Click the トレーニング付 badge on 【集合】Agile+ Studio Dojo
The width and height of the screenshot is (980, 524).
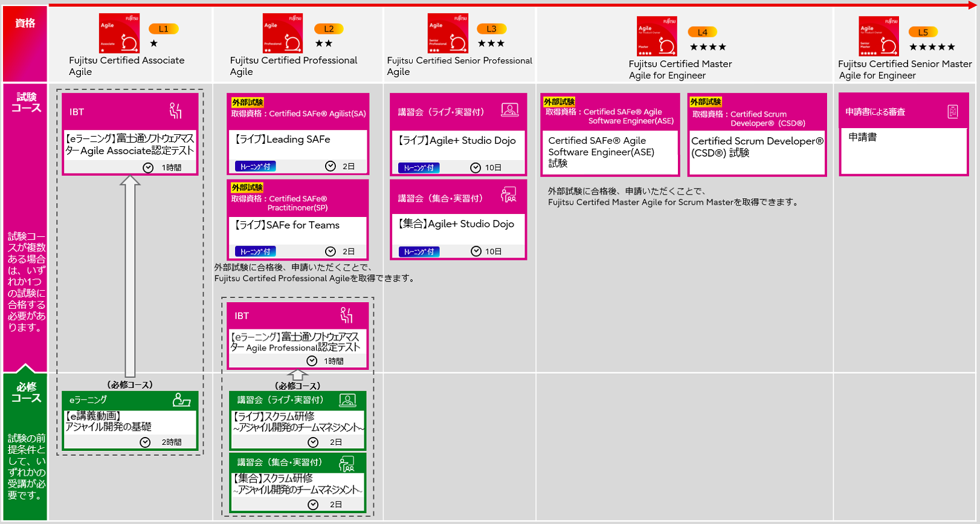point(419,251)
